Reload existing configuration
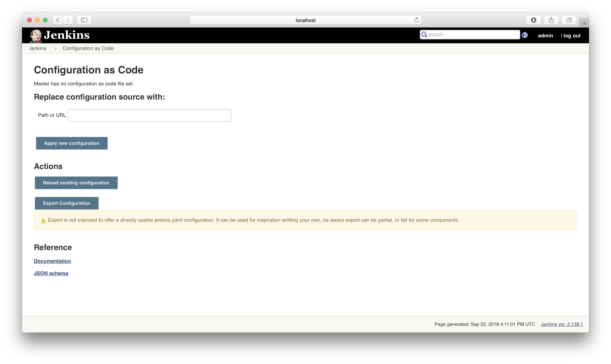This screenshot has width=611, height=364. [76, 182]
